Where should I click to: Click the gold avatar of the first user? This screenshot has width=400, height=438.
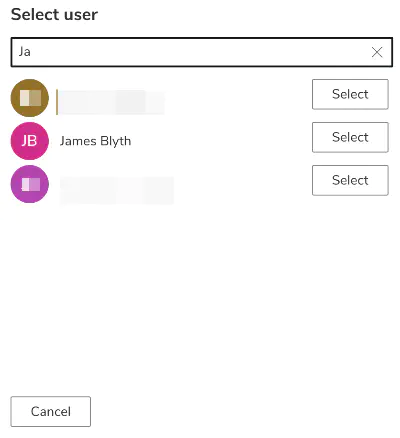30,98
